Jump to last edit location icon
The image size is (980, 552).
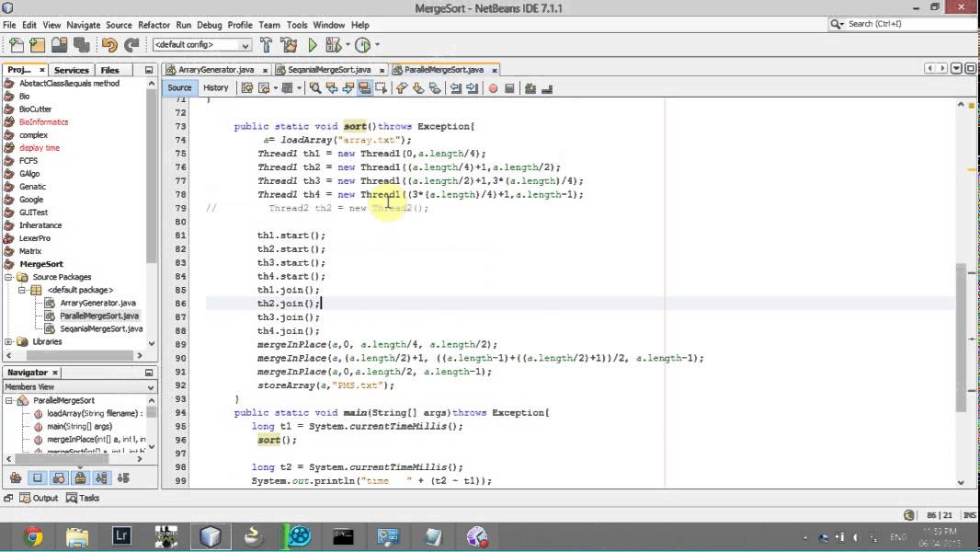[x=247, y=88]
